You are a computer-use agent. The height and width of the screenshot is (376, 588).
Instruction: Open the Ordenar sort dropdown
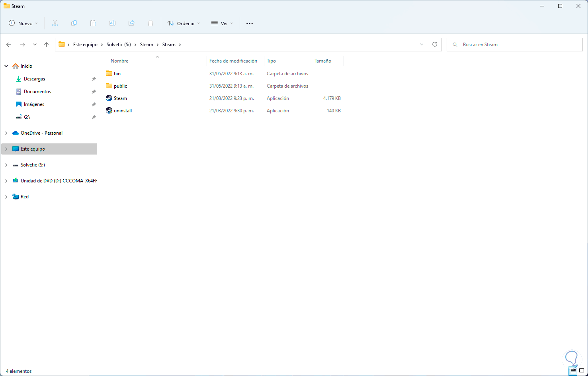tap(184, 23)
